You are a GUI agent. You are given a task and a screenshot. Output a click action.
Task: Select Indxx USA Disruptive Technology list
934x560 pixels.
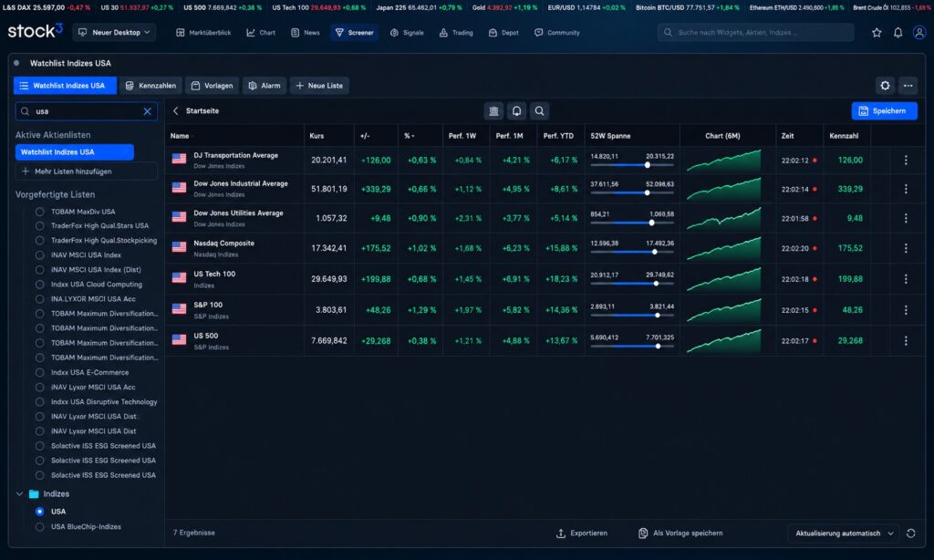[x=39, y=402]
